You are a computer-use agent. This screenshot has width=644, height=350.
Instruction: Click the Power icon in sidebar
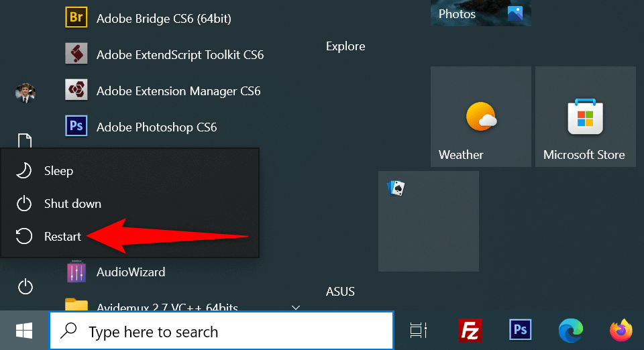[25, 287]
